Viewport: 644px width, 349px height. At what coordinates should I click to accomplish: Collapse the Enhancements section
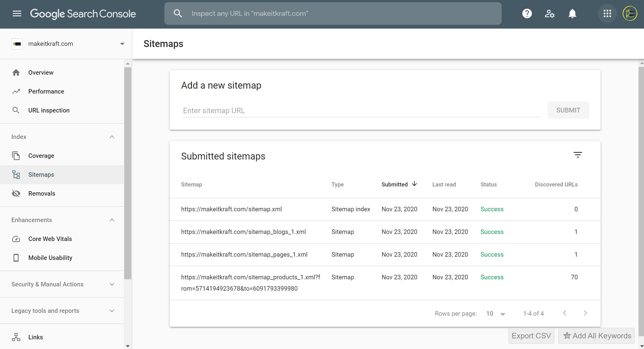pyautogui.click(x=112, y=220)
